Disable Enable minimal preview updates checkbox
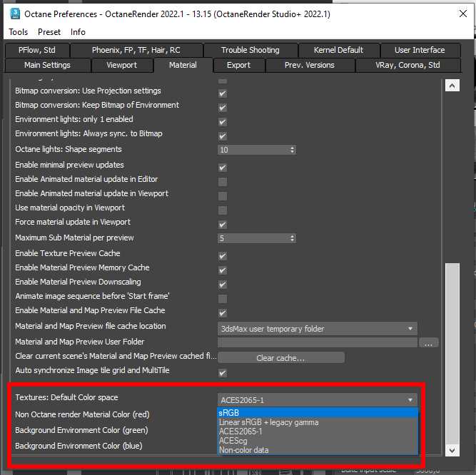Image resolution: width=476 pixels, height=475 pixels. click(223, 168)
